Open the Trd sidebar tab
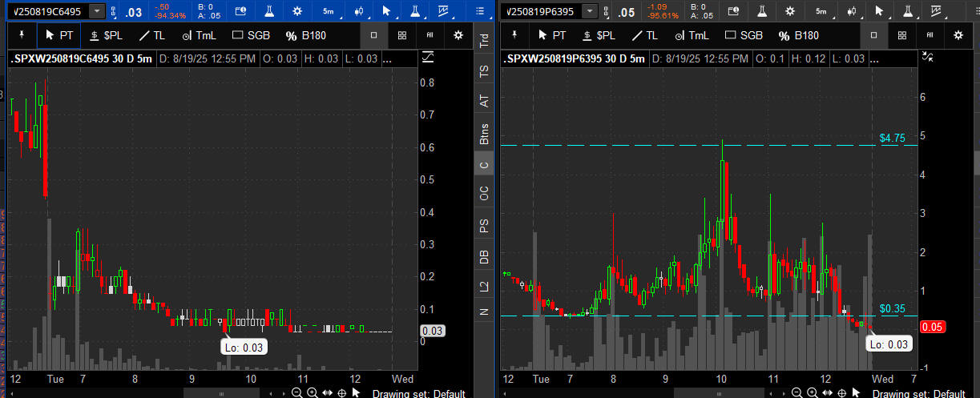The height and width of the screenshot is (398, 980). pos(483,42)
